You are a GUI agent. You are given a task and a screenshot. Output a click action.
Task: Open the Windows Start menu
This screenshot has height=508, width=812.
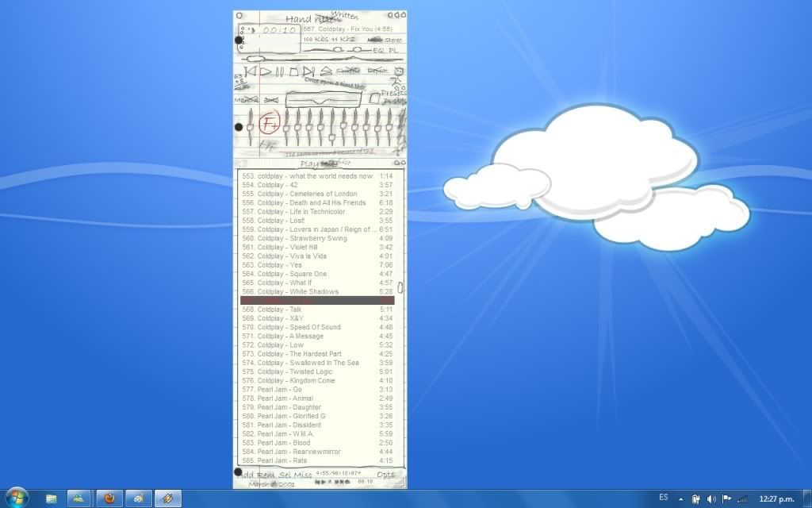click(16, 498)
